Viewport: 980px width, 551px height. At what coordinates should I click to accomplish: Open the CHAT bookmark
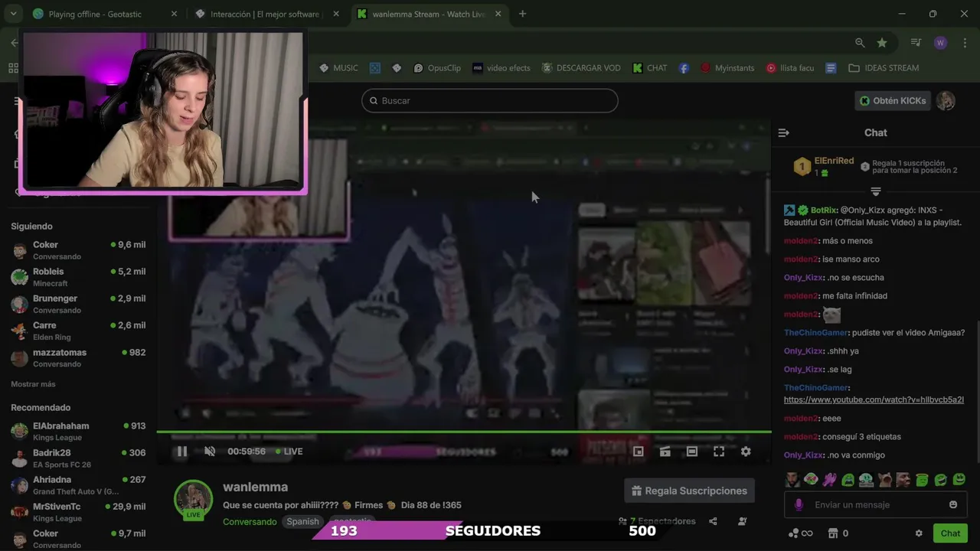649,67
